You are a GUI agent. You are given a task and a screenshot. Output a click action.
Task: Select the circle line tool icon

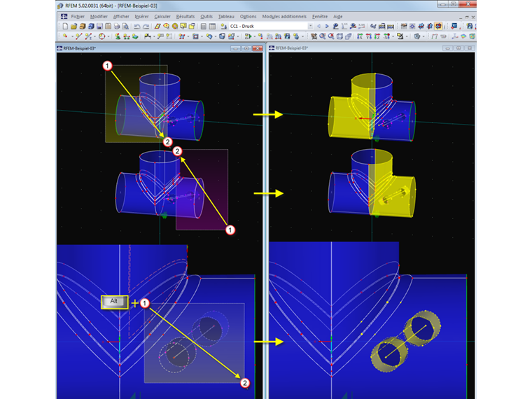tap(101, 36)
